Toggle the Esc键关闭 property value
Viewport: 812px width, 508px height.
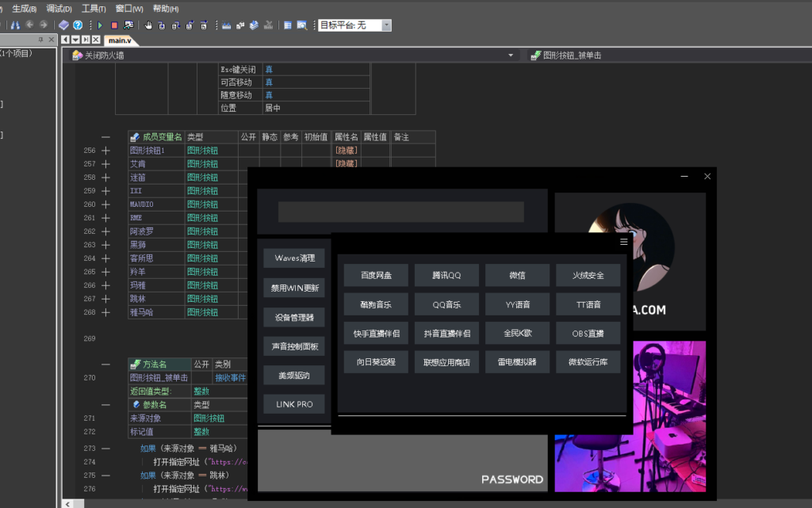268,69
